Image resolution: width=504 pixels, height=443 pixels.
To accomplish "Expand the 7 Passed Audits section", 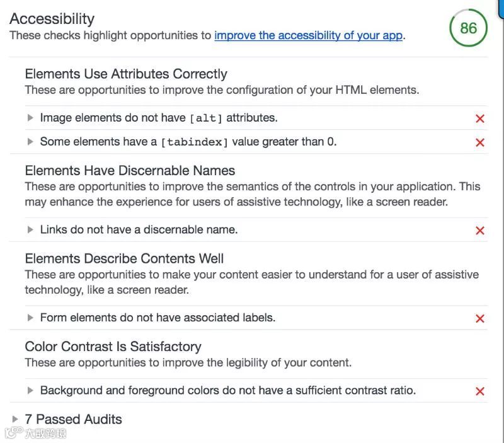I will tap(15, 419).
